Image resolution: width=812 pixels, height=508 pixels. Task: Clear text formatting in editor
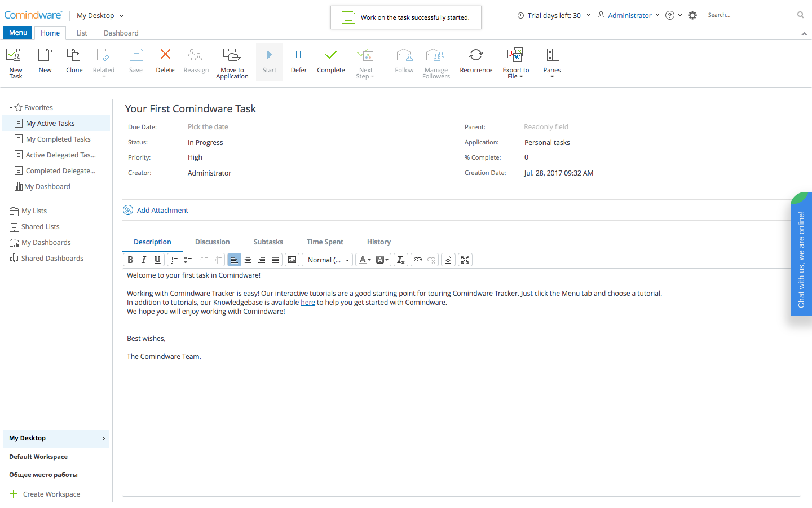[x=401, y=260]
